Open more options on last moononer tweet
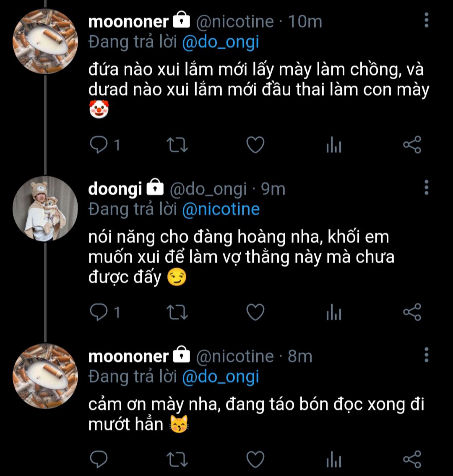453x476 pixels. pyautogui.click(x=427, y=355)
